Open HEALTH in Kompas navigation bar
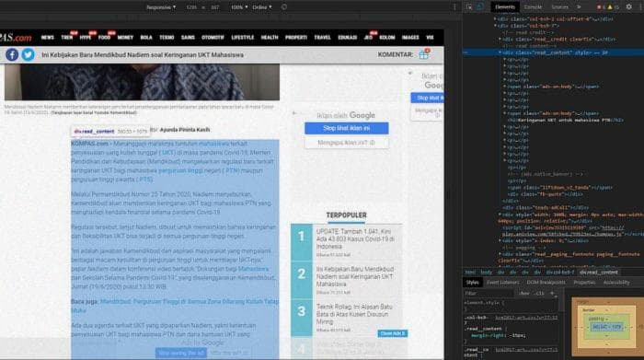This screenshot has height=360, width=644. pyautogui.click(x=270, y=38)
